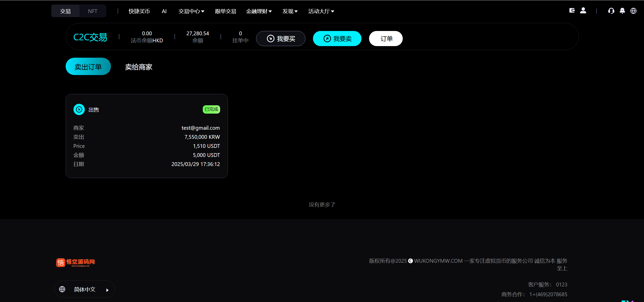
Task: Click the notification bell icon
Action: [622, 11]
